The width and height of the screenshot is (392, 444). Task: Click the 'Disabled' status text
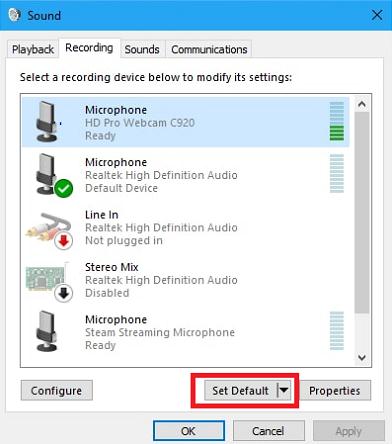(107, 293)
